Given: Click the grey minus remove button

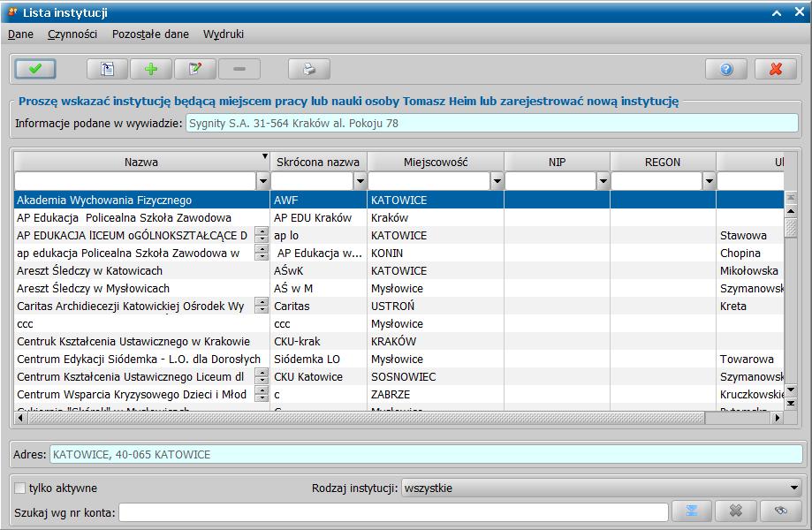Looking at the screenshot, I should coord(239,69).
